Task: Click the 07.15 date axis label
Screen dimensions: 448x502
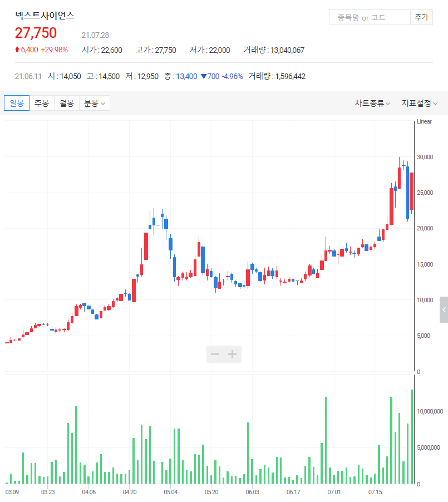Action: click(375, 492)
